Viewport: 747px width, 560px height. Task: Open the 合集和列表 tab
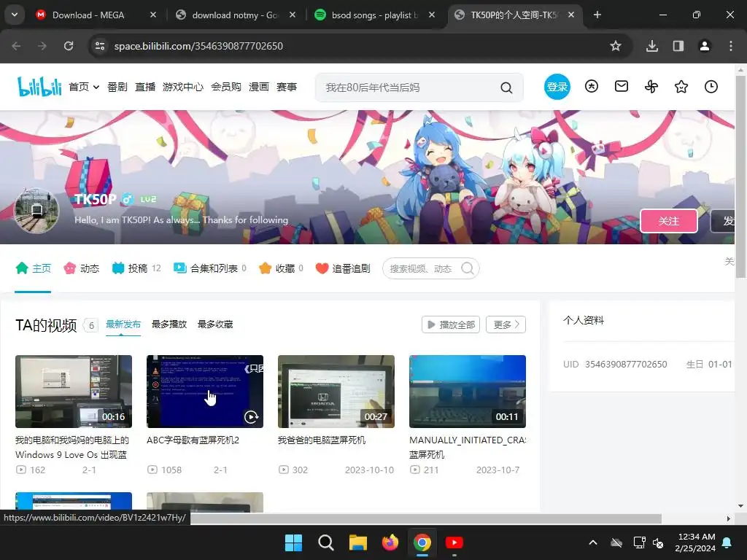209,268
